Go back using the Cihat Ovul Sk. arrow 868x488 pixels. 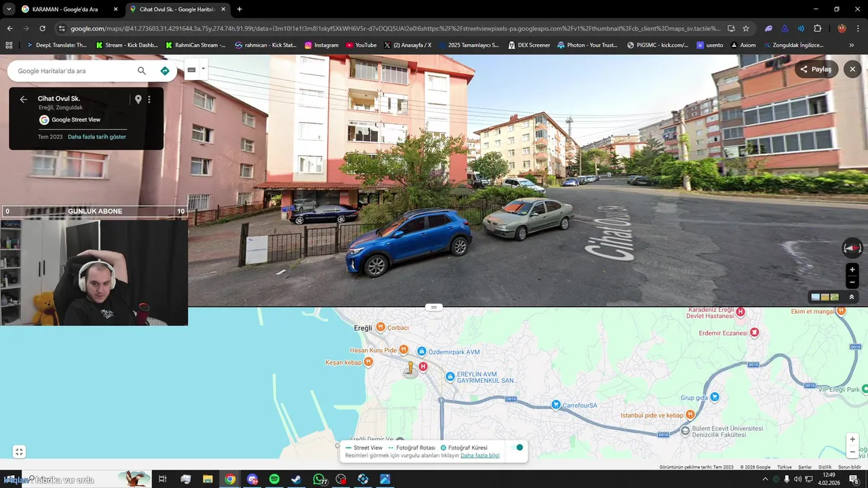pyautogui.click(x=24, y=99)
